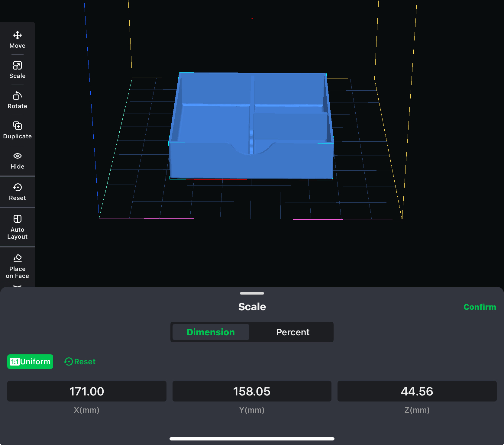Image resolution: width=504 pixels, height=445 pixels.
Task: Tap the home indicator bar at bottom
Action: pos(252,439)
